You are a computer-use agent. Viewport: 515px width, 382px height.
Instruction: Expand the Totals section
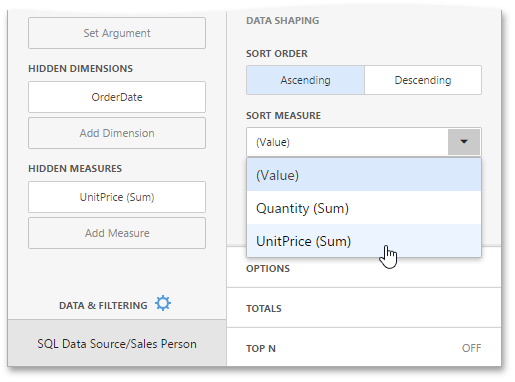pos(364,308)
